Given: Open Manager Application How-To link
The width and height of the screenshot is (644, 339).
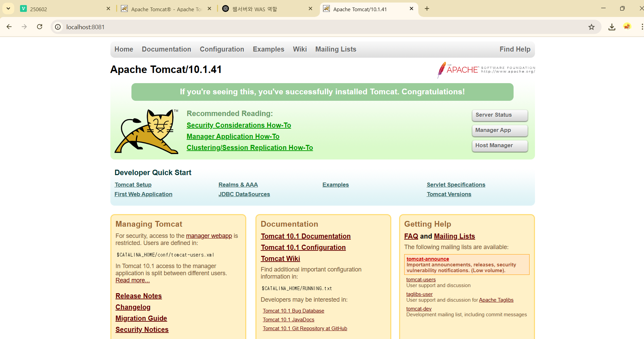Looking at the screenshot, I should [x=233, y=136].
